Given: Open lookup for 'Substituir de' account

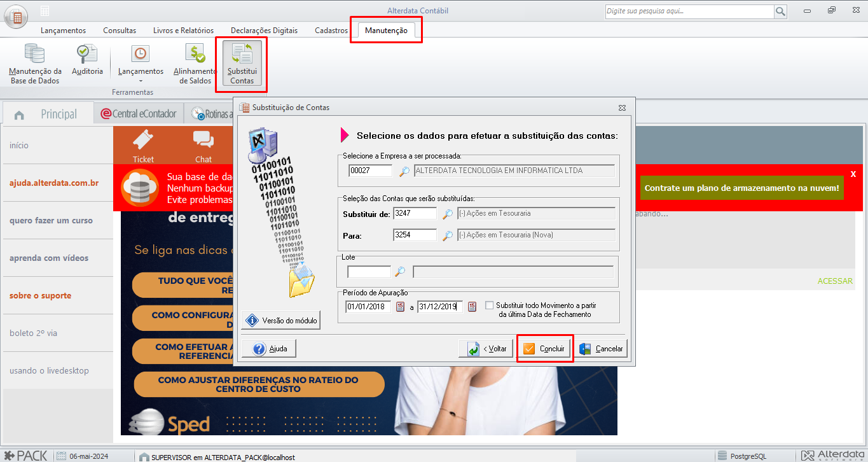Looking at the screenshot, I should [x=448, y=213].
